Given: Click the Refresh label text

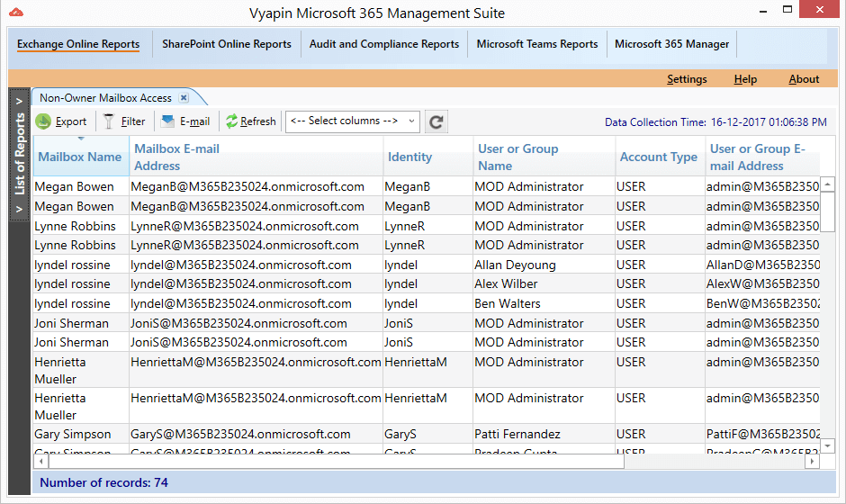Looking at the screenshot, I should point(258,121).
